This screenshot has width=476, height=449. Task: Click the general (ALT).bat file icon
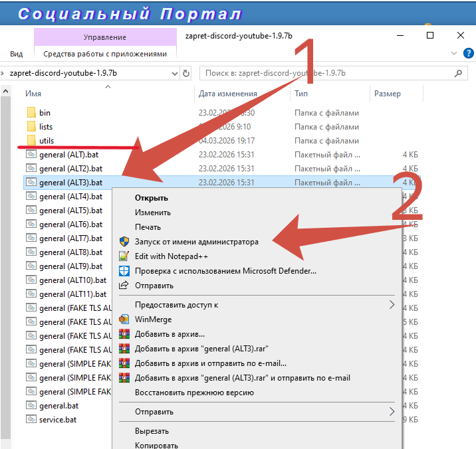pos(31,154)
